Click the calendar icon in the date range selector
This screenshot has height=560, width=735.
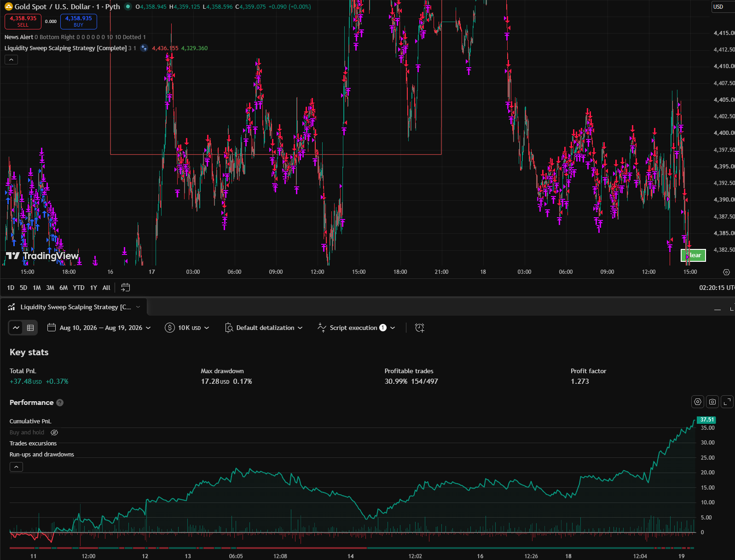pyautogui.click(x=52, y=327)
